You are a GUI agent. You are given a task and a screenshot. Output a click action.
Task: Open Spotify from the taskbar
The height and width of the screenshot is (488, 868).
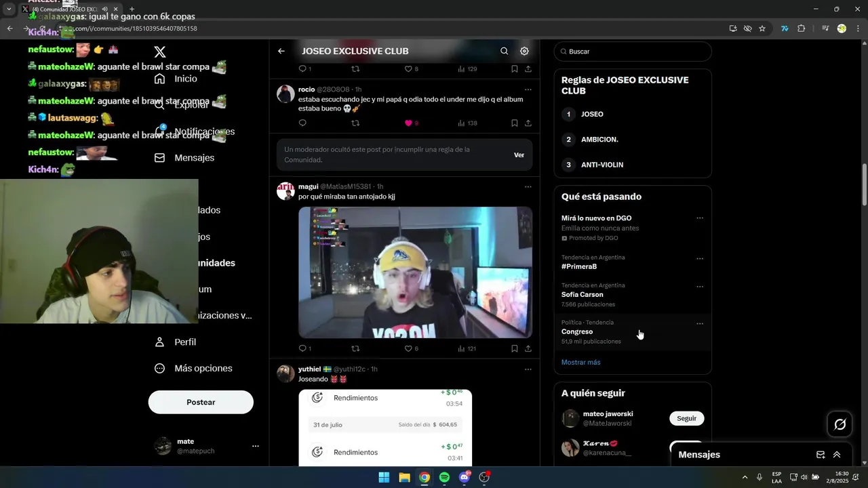pyautogui.click(x=444, y=477)
